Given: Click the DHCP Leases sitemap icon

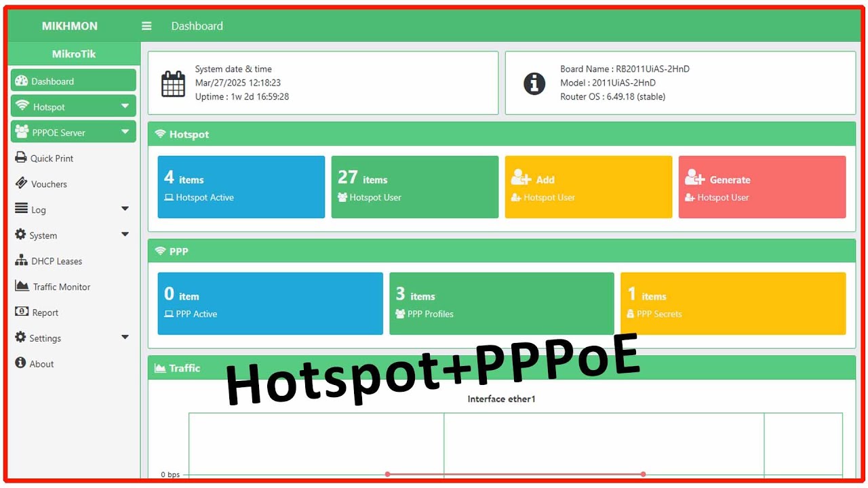Looking at the screenshot, I should click(21, 260).
